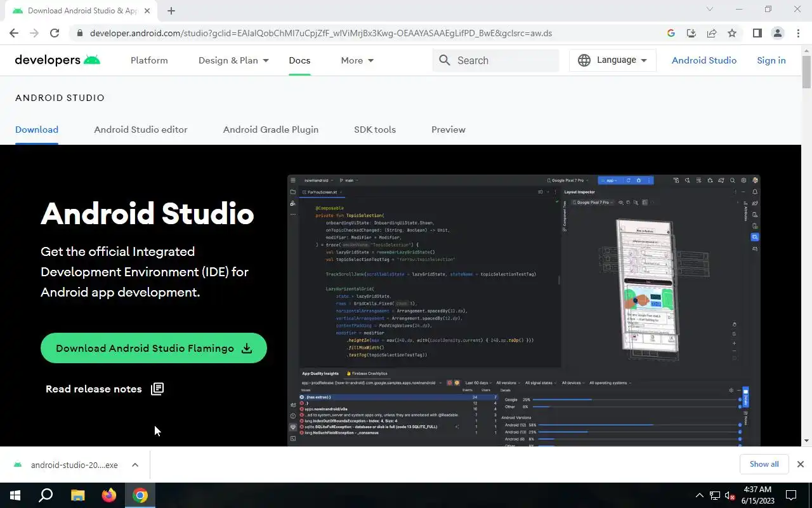
Task: Click Download Android Studio Flamingo button
Action: pos(154,348)
